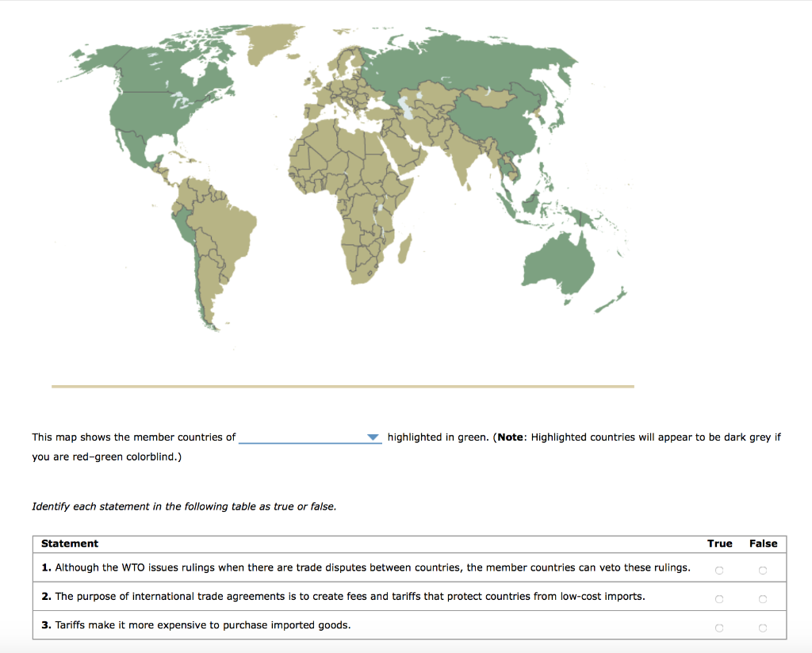Mark statement 1 as True

tap(719, 569)
